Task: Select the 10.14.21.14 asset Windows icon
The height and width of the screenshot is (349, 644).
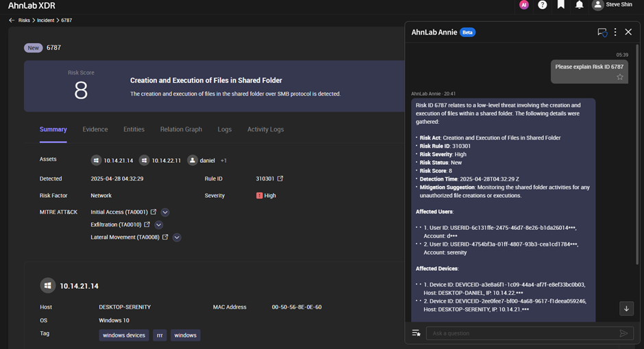Action: tap(96, 160)
